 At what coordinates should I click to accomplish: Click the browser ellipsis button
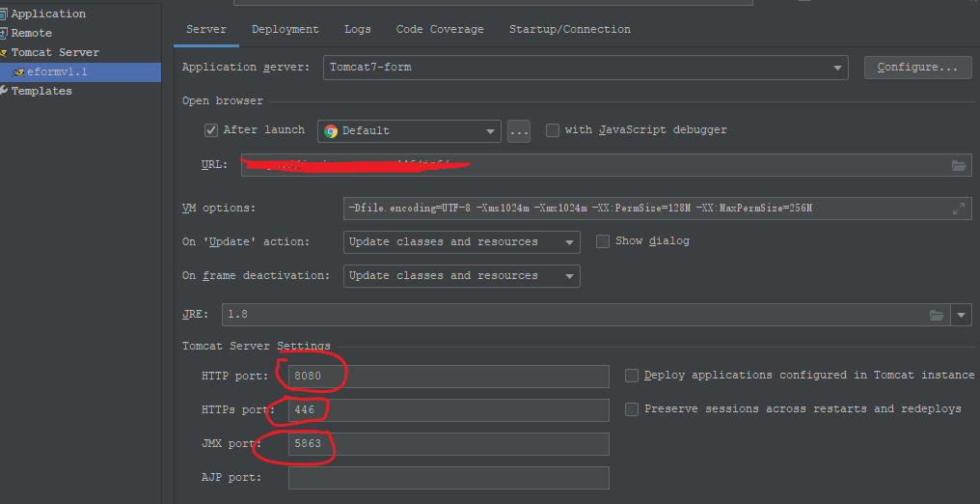click(519, 131)
